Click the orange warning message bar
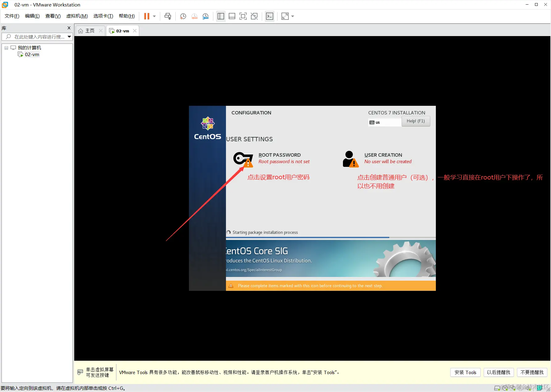The height and width of the screenshot is (392, 551). click(x=331, y=286)
